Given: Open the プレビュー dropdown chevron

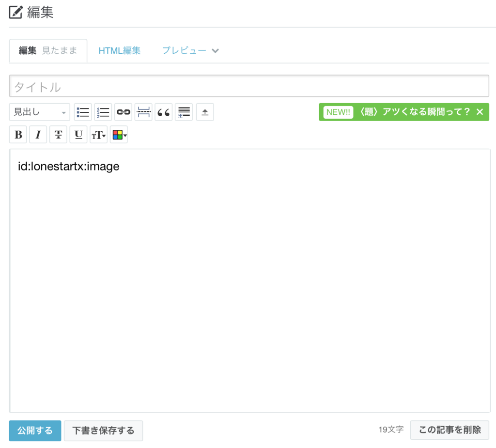Looking at the screenshot, I should [x=215, y=50].
